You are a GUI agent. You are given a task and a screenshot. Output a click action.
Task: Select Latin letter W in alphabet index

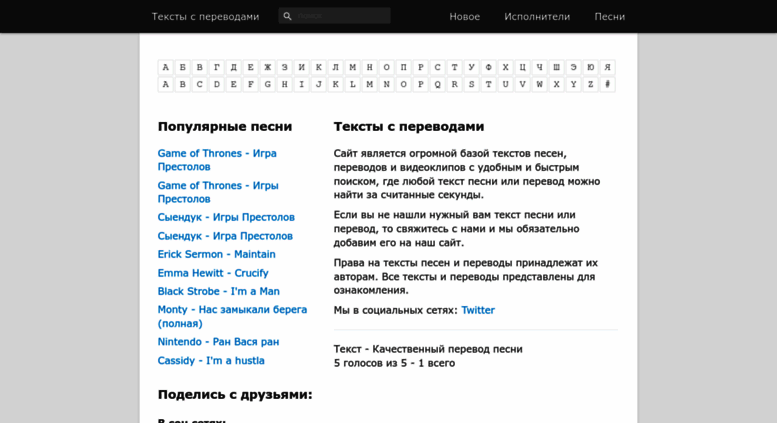coord(539,84)
